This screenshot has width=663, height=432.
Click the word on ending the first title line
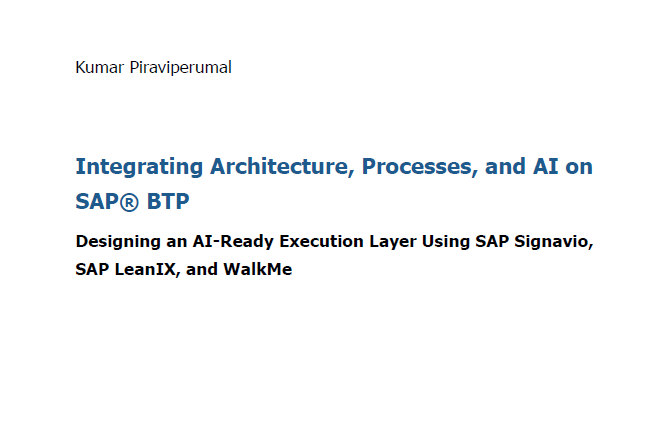pos(579,167)
